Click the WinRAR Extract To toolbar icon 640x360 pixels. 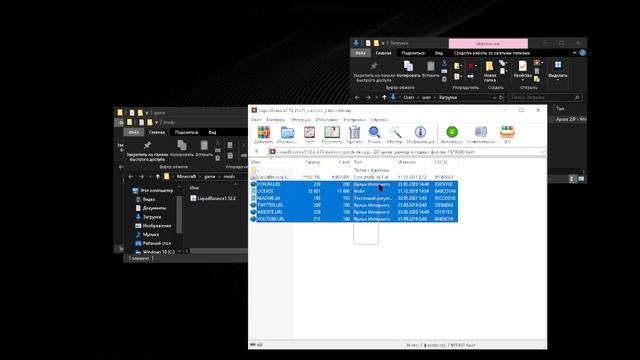pyautogui.click(x=287, y=134)
